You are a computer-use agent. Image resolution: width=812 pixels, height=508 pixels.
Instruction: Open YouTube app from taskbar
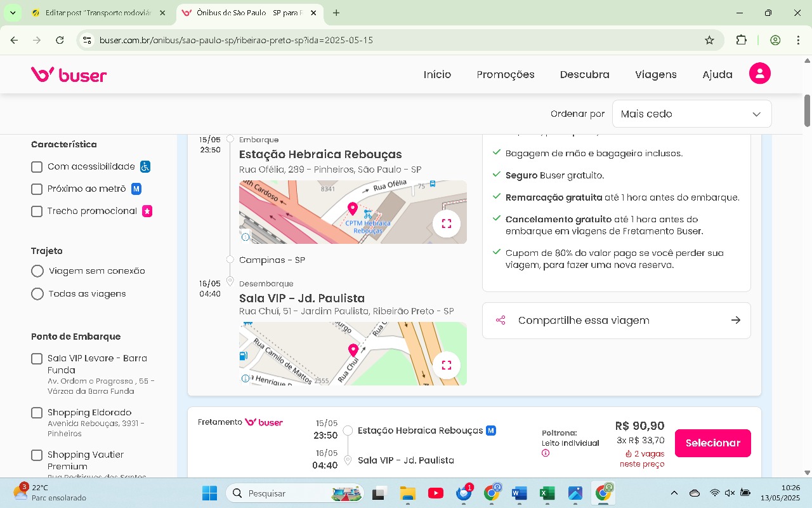(x=436, y=493)
